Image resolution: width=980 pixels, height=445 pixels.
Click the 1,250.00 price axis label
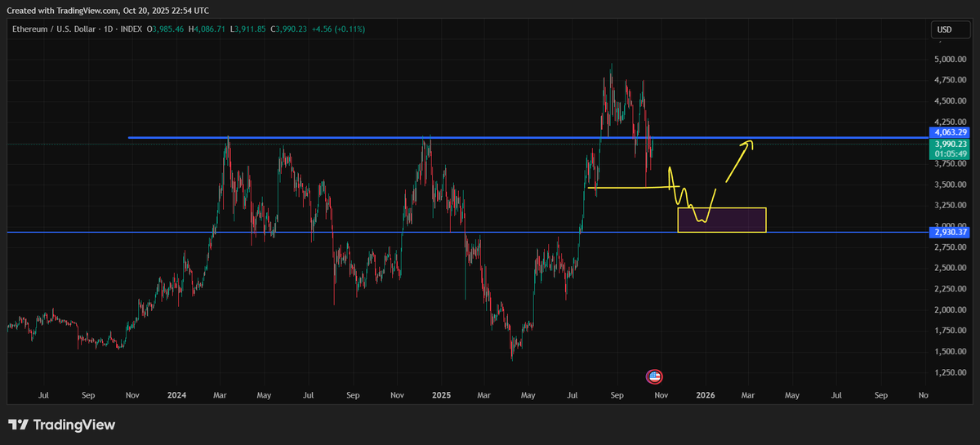pyautogui.click(x=951, y=372)
